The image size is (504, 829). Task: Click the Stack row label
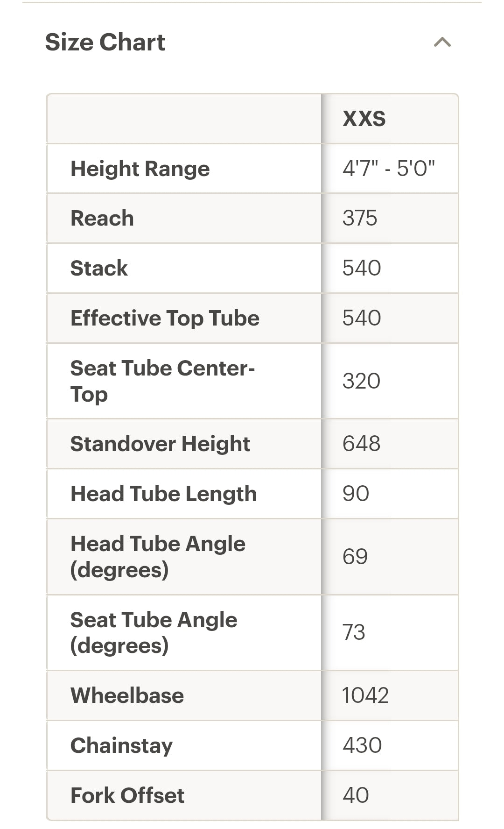point(99,268)
